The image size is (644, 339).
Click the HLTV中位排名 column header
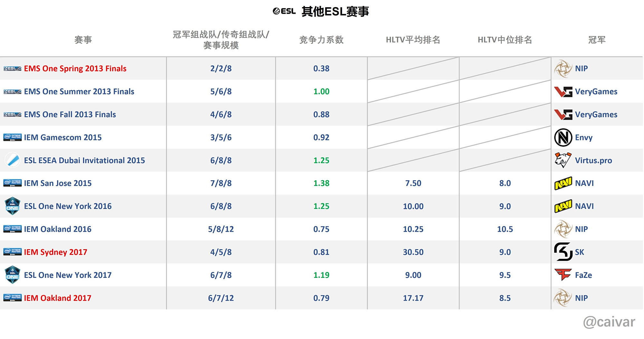pos(505,40)
